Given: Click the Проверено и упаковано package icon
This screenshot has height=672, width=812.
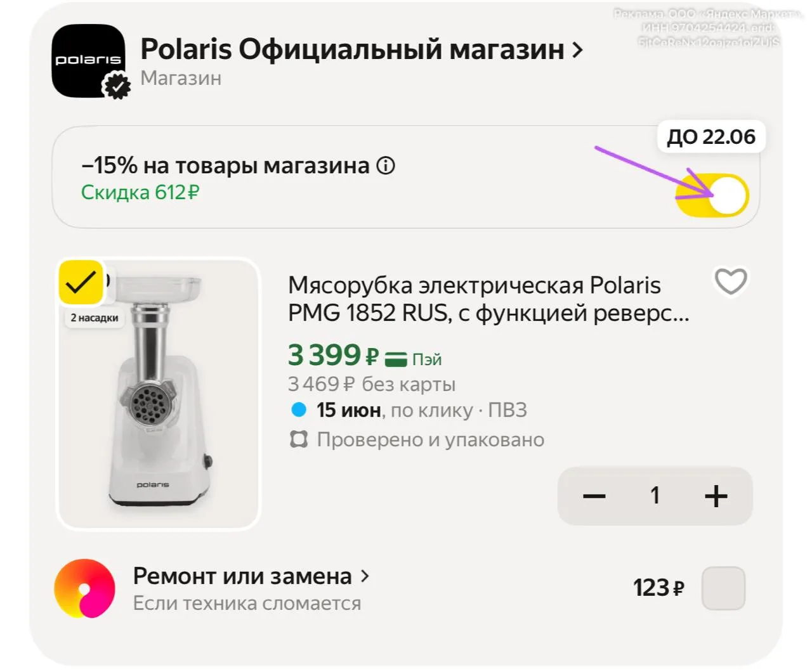Looking at the screenshot, I should (299, 439).
